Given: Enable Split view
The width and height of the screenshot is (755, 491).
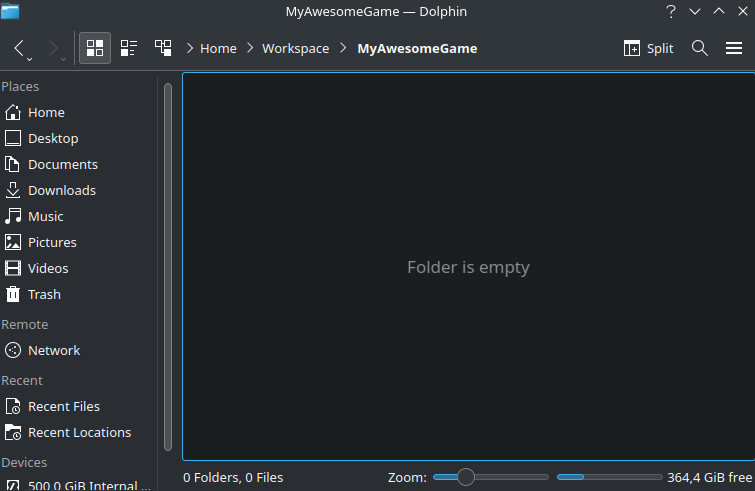Looking at the screenshot, I should point(648,48).
